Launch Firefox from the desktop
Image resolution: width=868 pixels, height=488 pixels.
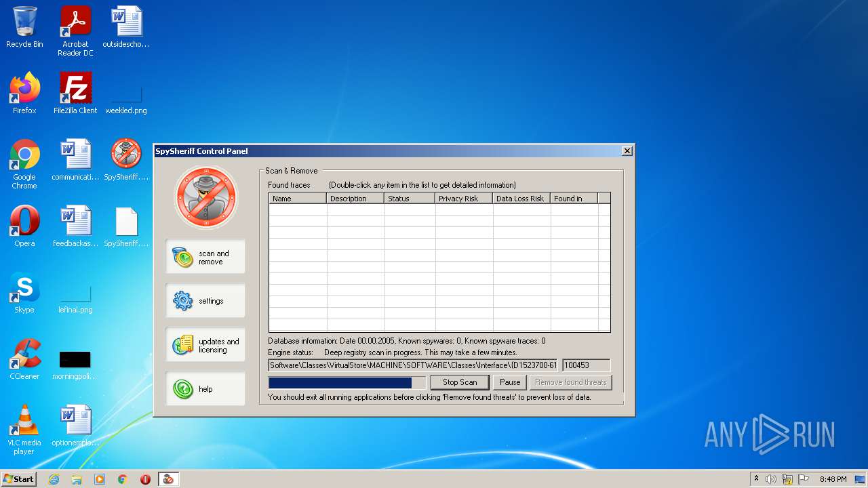tap(24, 94)
